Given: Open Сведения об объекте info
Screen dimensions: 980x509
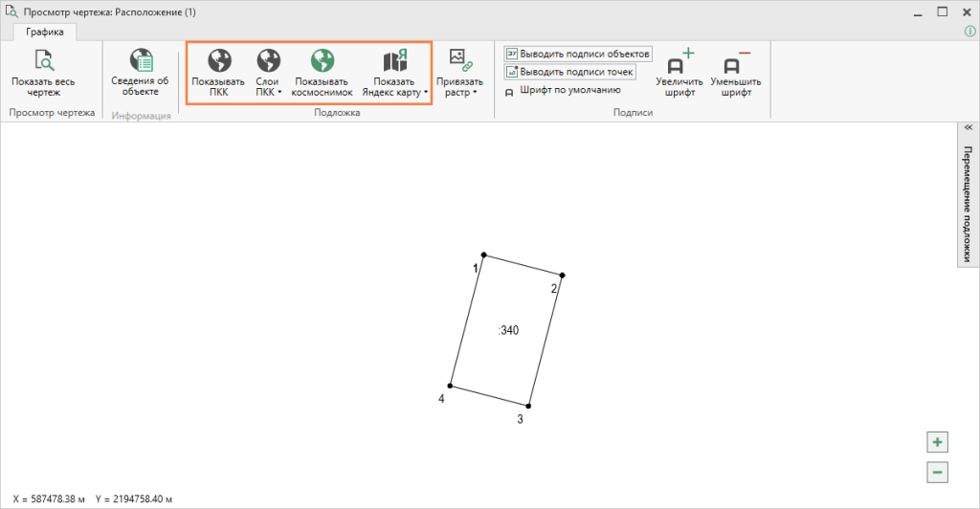Looking at the screenshot, I should pyautogui.click(x=140, y=63).
